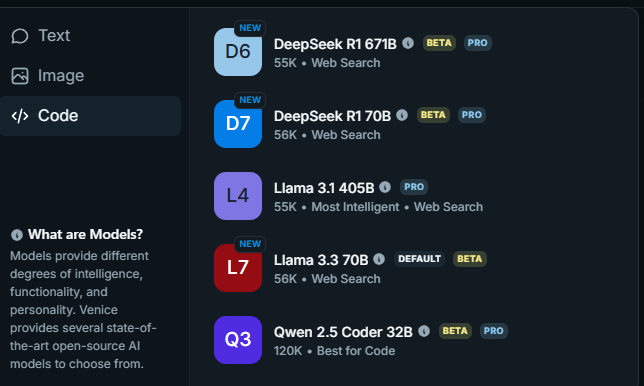
Task: Switch to the Text models tab
Action: tap(90, 36)
